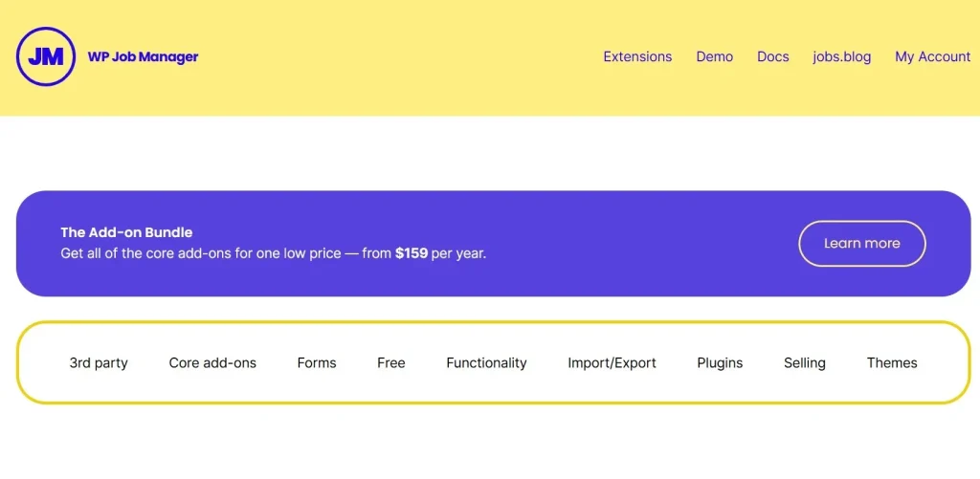Screen dimensions: 980x479
Task: View the Plugins category
Action: (720, 363)
